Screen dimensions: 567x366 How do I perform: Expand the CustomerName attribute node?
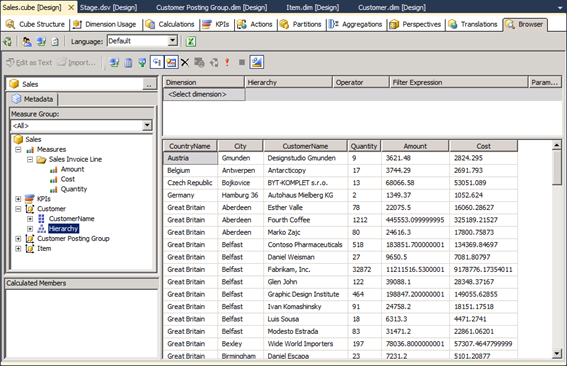[x=30, y=219]
